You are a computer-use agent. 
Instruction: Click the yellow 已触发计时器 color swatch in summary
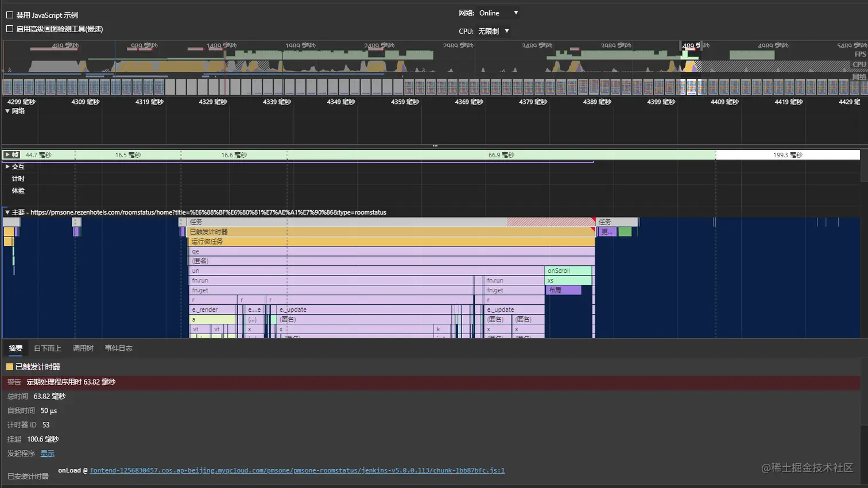point(10,367)
